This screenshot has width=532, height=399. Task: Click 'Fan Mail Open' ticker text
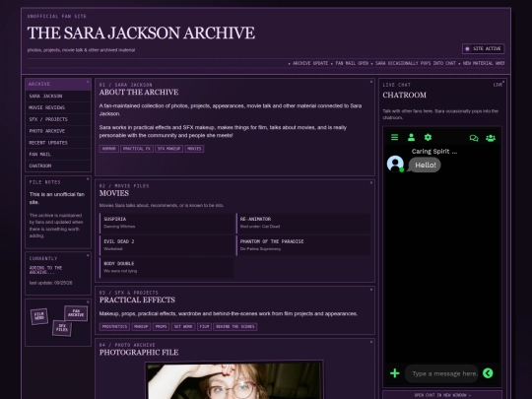point(352,63)
